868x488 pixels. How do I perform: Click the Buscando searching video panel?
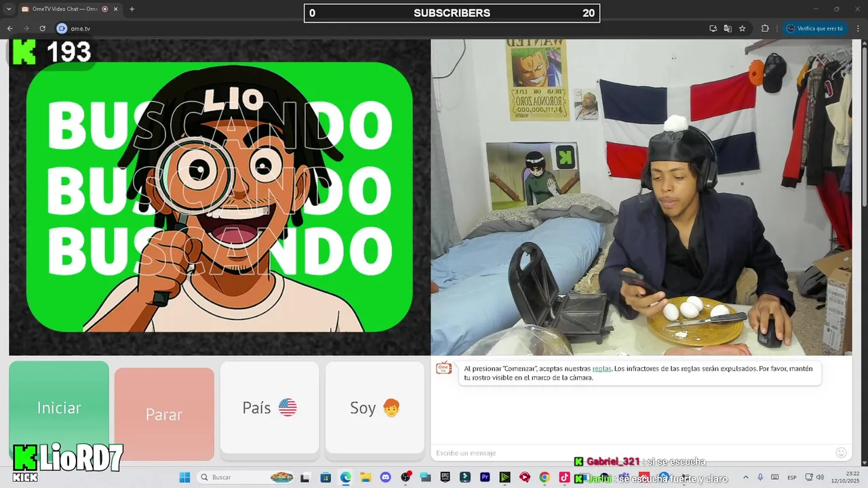pyautogui.click(x=220, y=197)
